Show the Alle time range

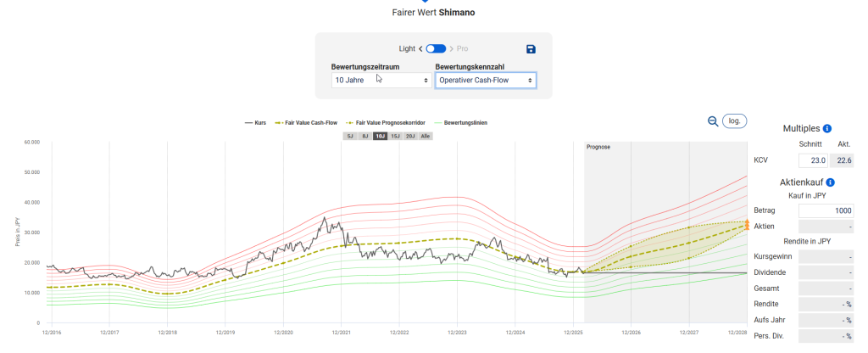coord(426,136)
